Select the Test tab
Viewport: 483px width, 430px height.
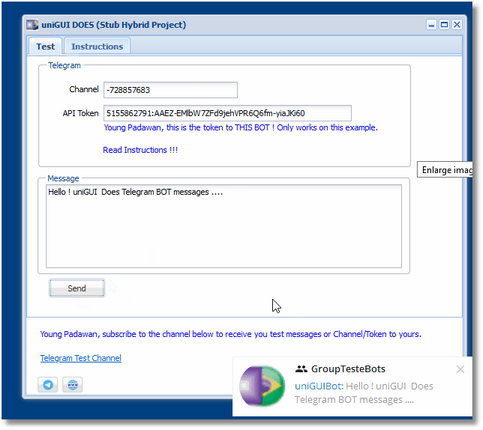click(x=45, y=46)
